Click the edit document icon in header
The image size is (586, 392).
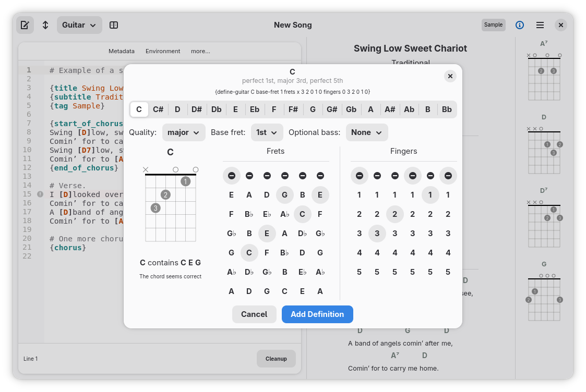[25, 25]
